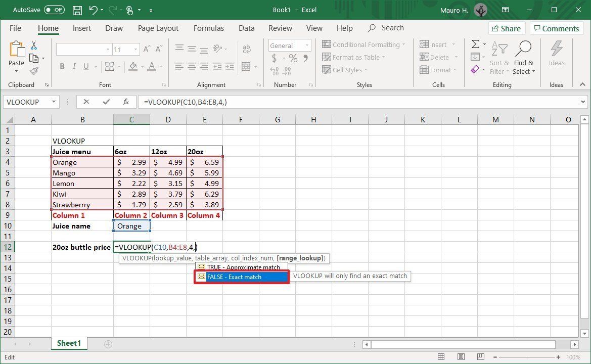
Task: Apply italic formatting
Action: [74, 66]
